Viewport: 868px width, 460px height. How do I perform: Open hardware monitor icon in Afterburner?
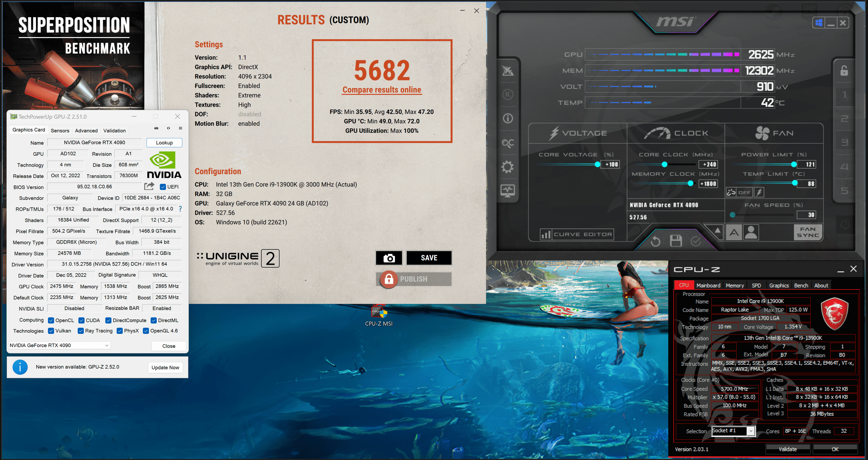point(507,190)
